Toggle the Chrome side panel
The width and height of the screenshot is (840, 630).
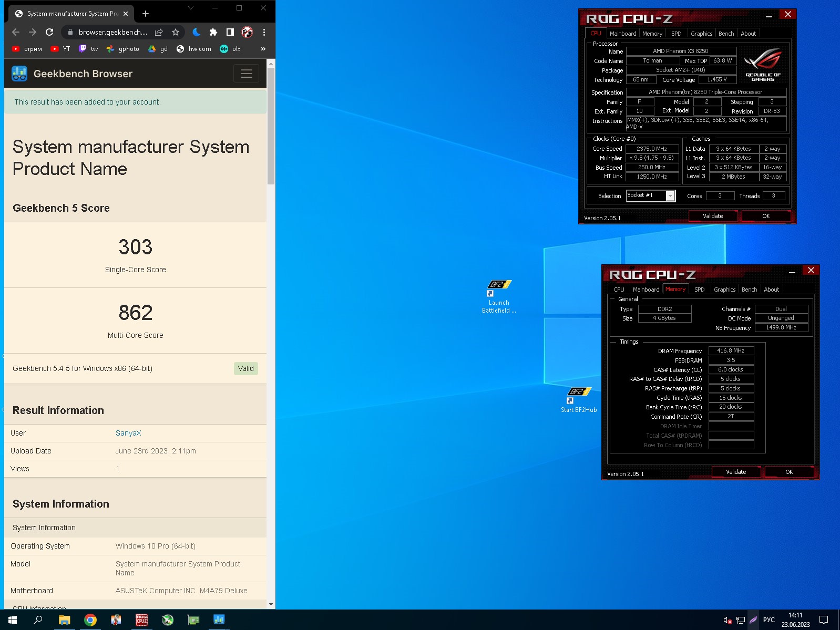(x=230, y=32)
